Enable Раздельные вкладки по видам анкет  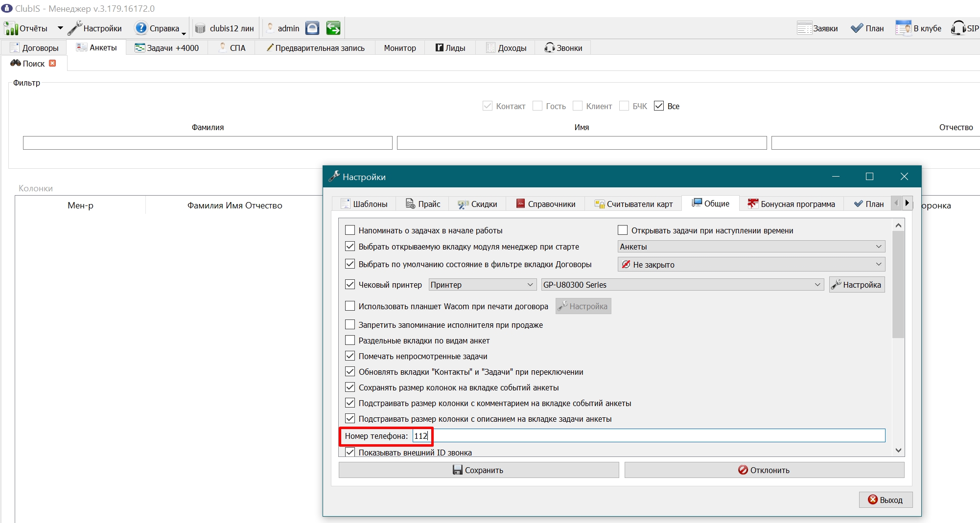pyautogui.click(x=350, y=340)
